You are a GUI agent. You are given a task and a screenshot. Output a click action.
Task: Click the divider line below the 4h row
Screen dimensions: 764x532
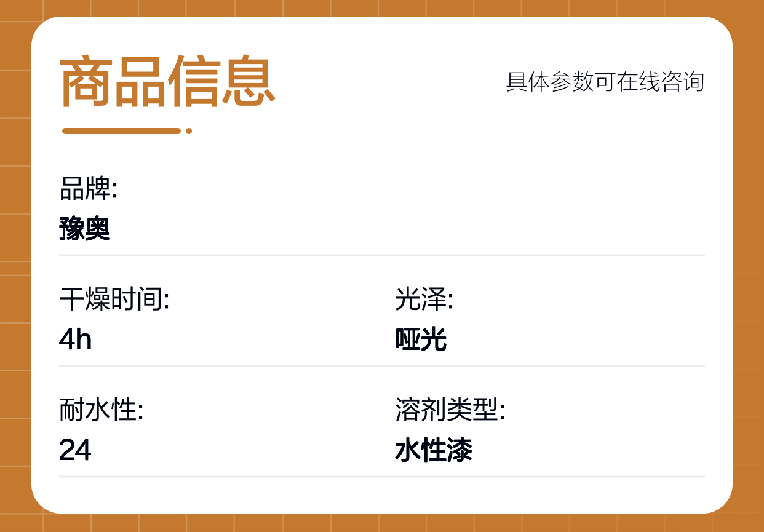coord(381,366)
